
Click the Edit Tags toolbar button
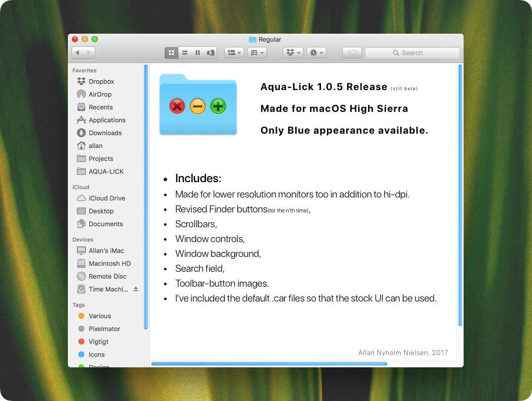(x=352, y=52)
